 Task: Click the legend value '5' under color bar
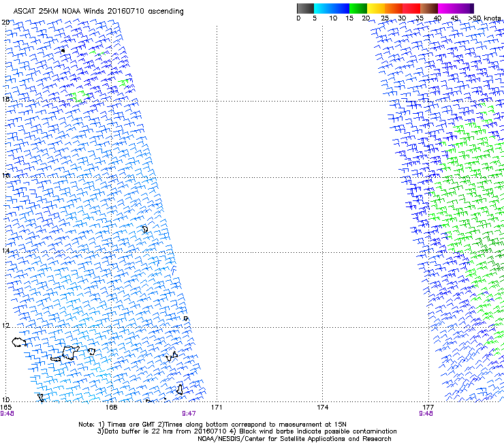315,18
